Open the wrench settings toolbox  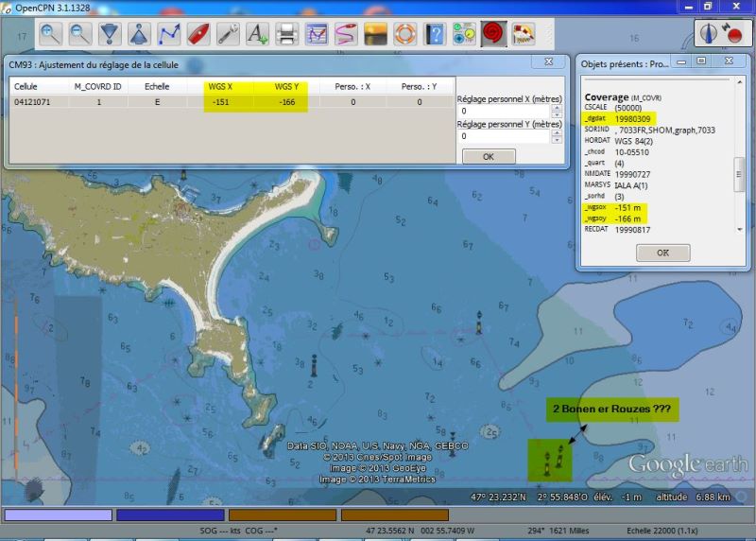pyautogui.click(x=228, y=34)
